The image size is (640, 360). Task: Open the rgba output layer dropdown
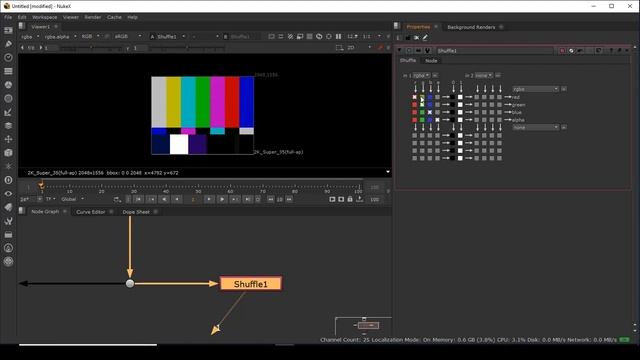(x=536, y=89)
